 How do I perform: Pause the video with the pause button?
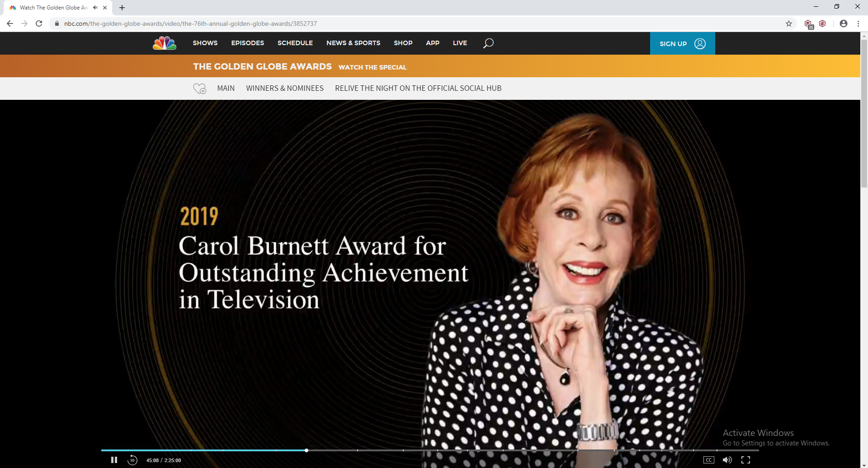[114, 460]
